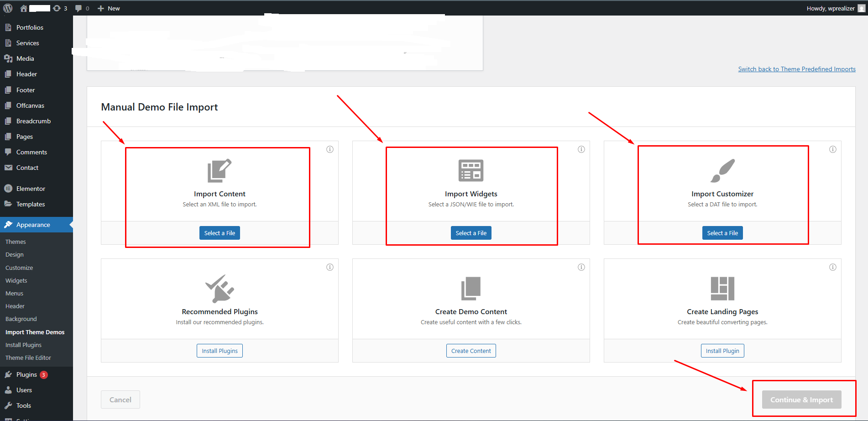Screen dimensions: 868x421
Task: Click the info icon on Import Content card
Action: [x=330, y=149]
